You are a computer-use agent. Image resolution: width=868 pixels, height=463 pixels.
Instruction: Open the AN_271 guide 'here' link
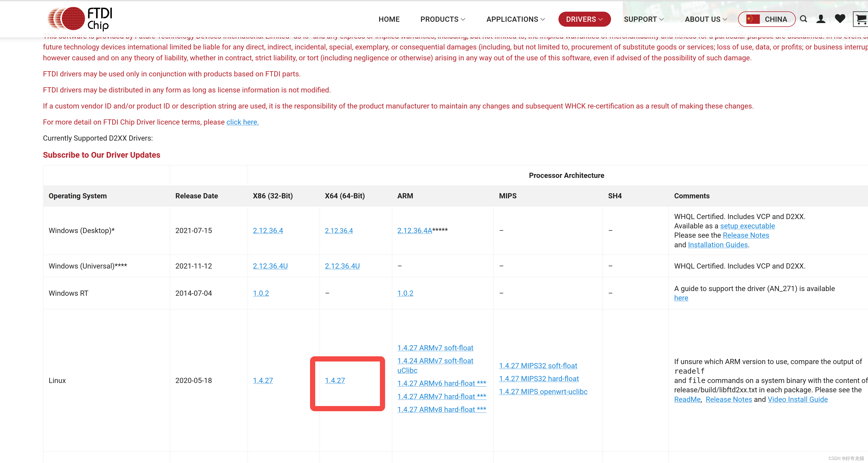681,298
